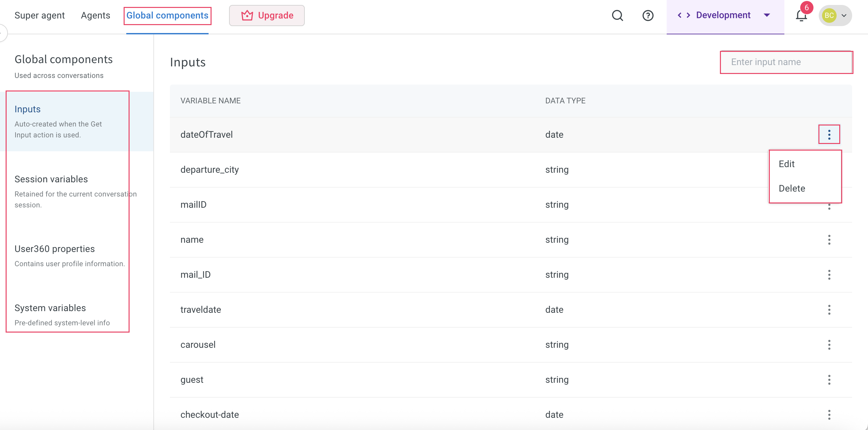Click the departure_city variable name

point(209,170)
